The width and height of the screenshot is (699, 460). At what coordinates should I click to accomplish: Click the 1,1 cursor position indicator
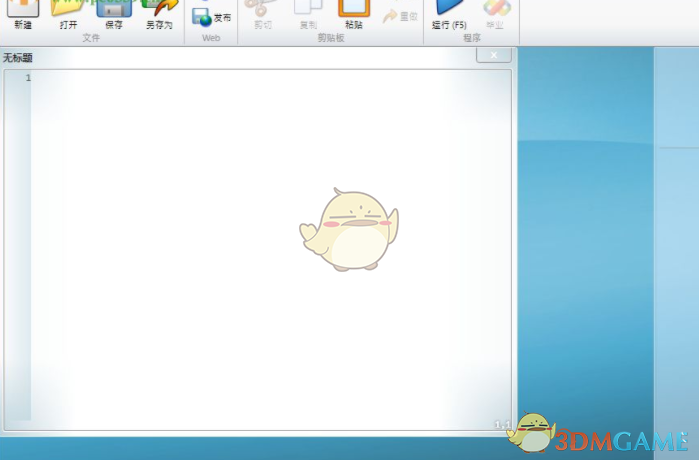(x=502, y=424)
